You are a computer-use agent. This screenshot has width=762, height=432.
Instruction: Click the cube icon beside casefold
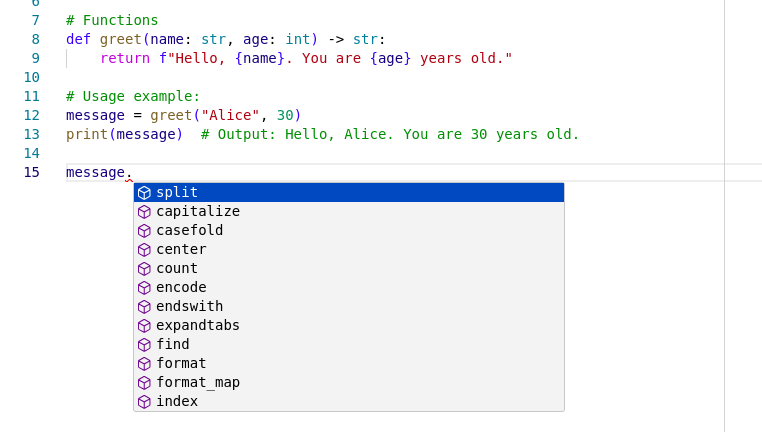(144, 230)
